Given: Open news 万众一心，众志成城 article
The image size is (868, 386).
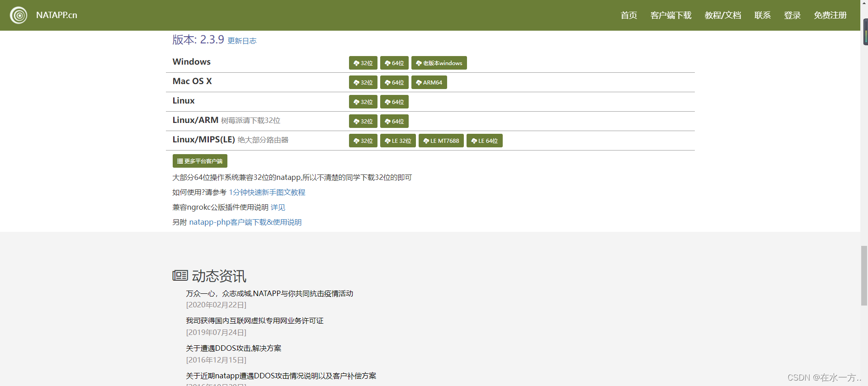Looking at the screenshot, I should [269, 293].
